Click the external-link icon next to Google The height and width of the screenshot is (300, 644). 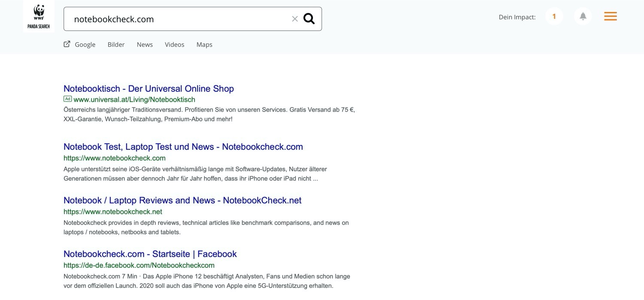point(67,44)
